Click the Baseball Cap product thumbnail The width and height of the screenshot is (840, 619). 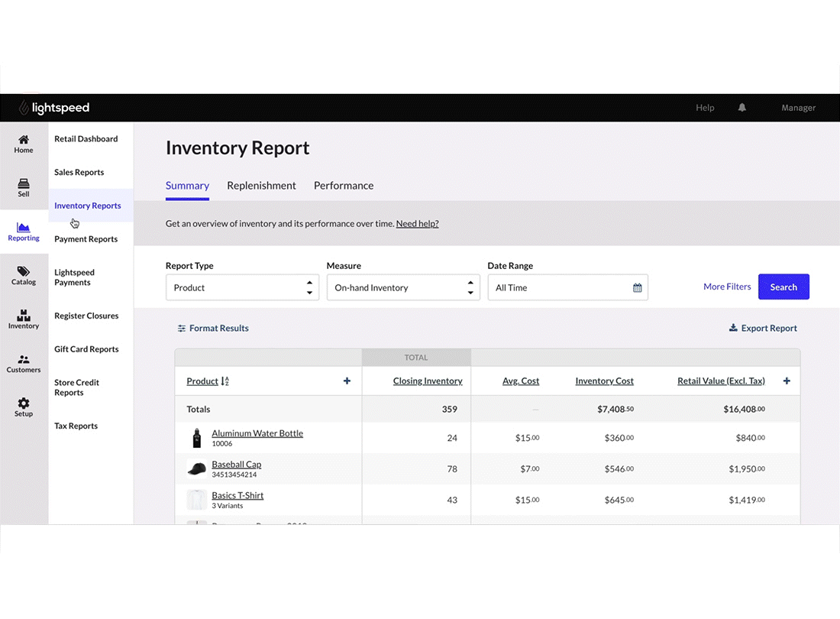[x=196, y=469]
